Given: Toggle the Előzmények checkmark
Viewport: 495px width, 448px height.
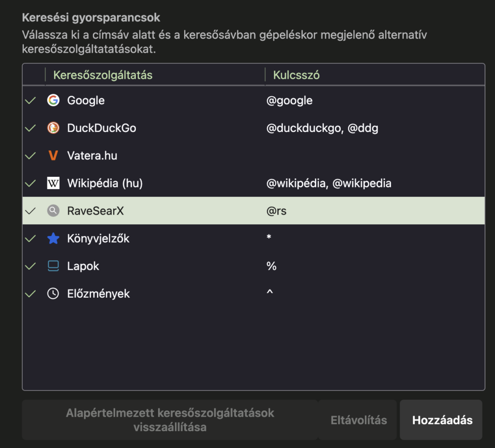Looking at the screenshot, I should click(x=30, y=294).
